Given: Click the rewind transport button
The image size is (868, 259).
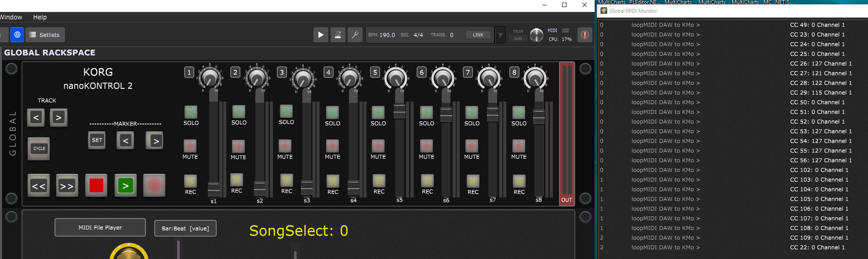Looking at the screenshot, I should (39, 186).
